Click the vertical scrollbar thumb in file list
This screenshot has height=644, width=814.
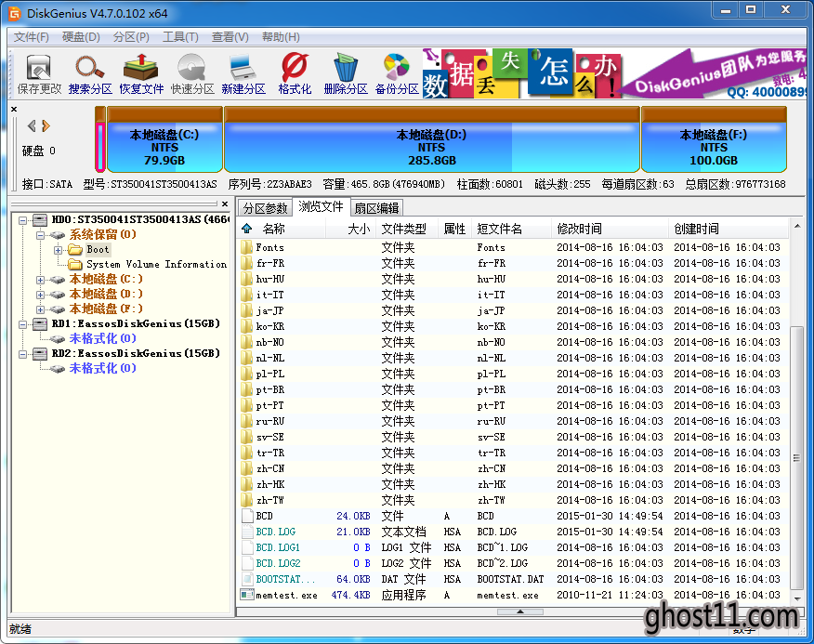point(797,457)
